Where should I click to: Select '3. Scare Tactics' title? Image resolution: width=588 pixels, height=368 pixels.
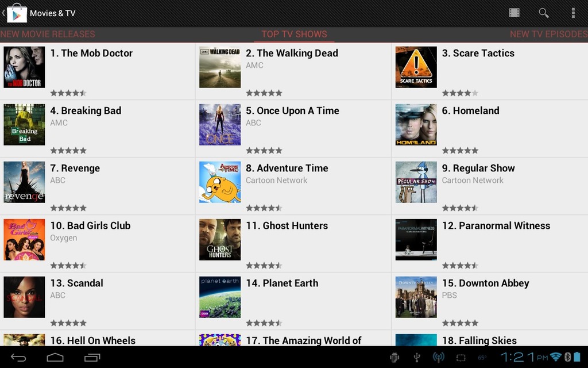[478, 53]
